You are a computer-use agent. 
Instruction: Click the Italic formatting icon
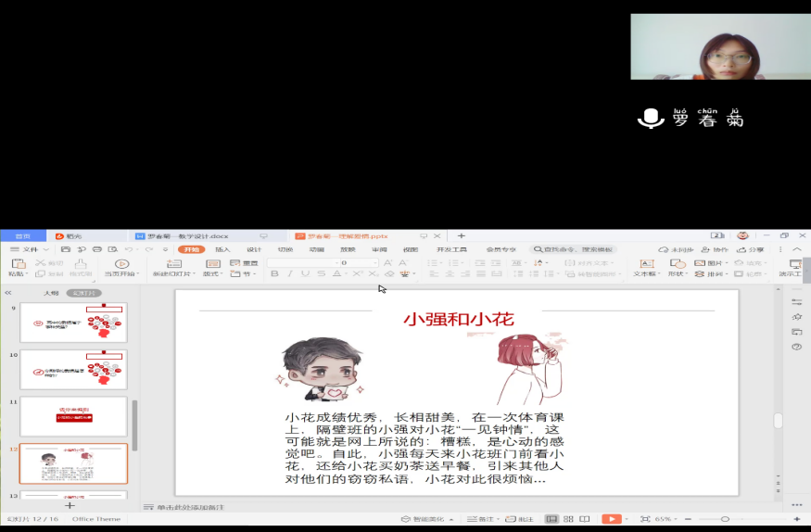[x=290, y=274]
